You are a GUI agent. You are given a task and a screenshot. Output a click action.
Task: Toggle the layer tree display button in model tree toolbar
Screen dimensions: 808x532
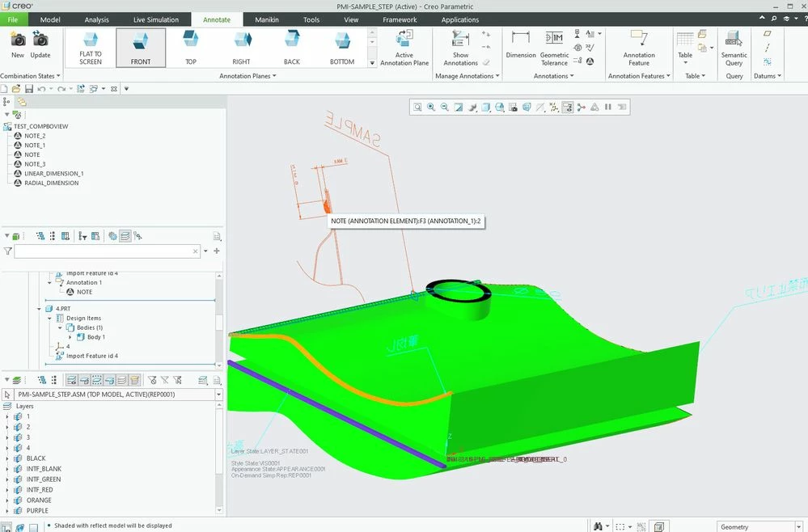click(125, 236)
